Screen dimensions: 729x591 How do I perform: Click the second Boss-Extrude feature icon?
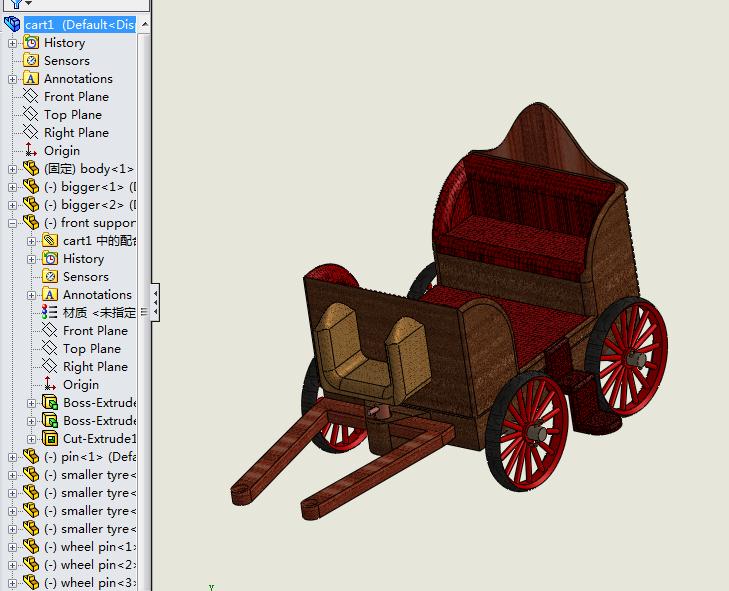click(x=50, y=421)
